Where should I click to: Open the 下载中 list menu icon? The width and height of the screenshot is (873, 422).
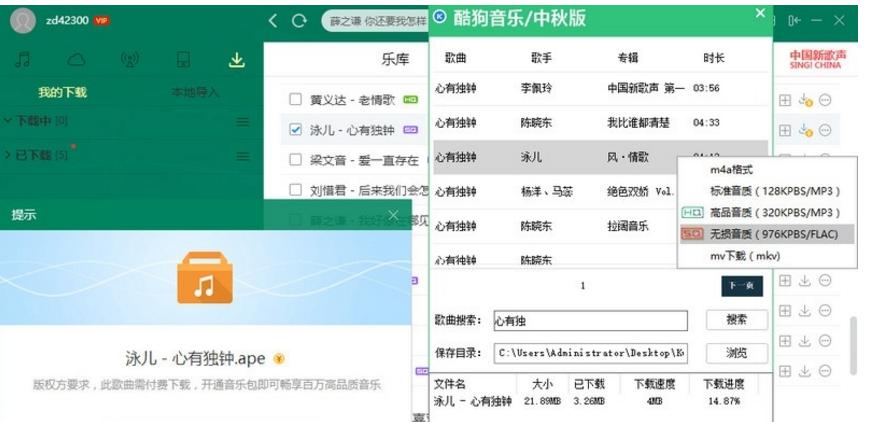243,122
